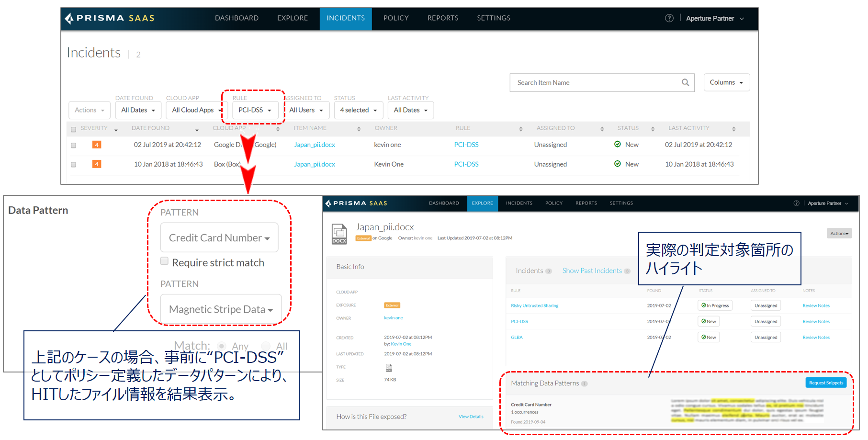Sort by Last Activity column arrow
868x440 pixels.
pos(733,129)
